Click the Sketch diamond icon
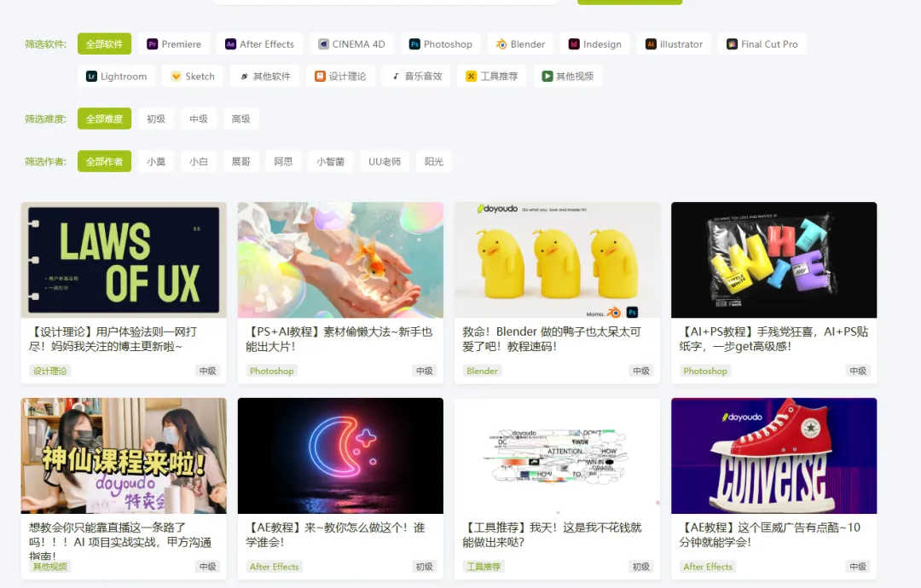The height and width of the screenshot is (588, 921). coord(176,77)
